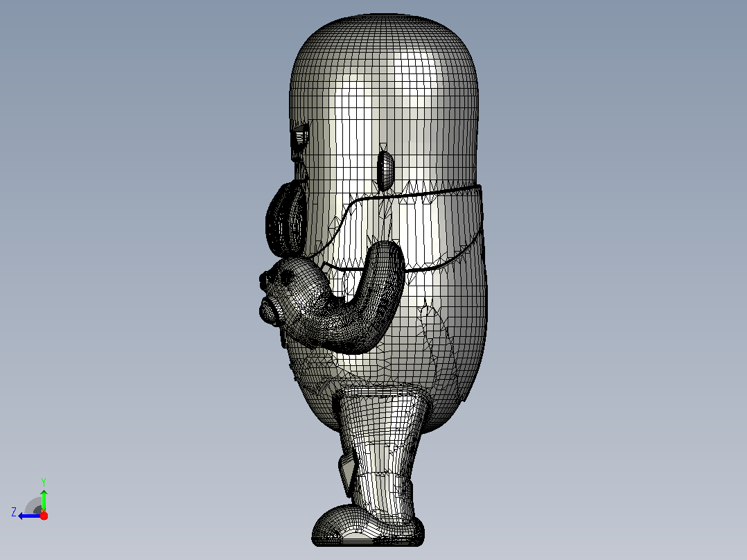747x560 pixels.
Task: Click the red X axis dot on triad
Action: (x=44, y=516)
